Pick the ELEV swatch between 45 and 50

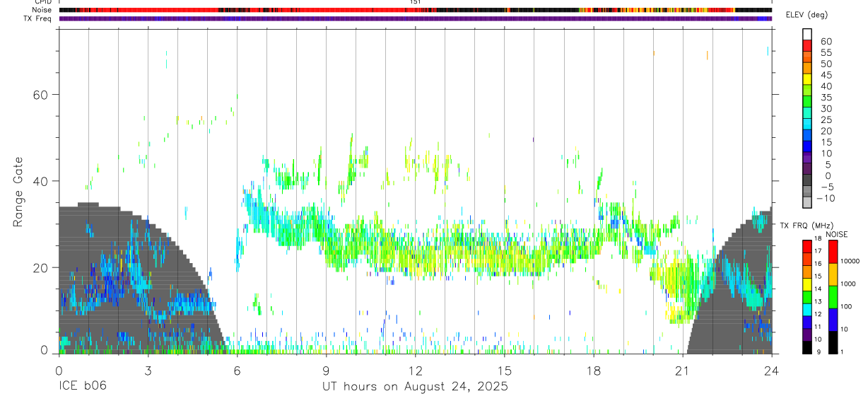[x=807, y=69]
